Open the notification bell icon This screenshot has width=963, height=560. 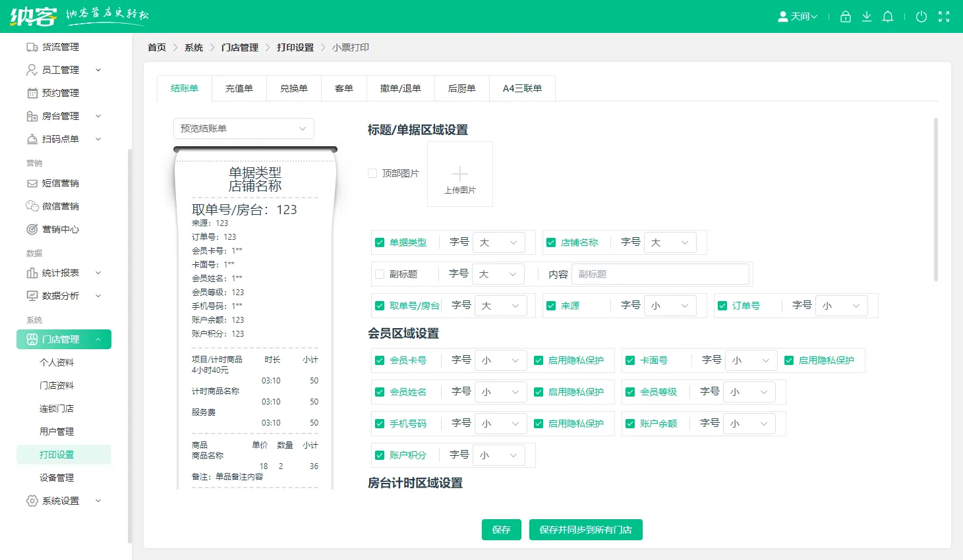point(888,16)
